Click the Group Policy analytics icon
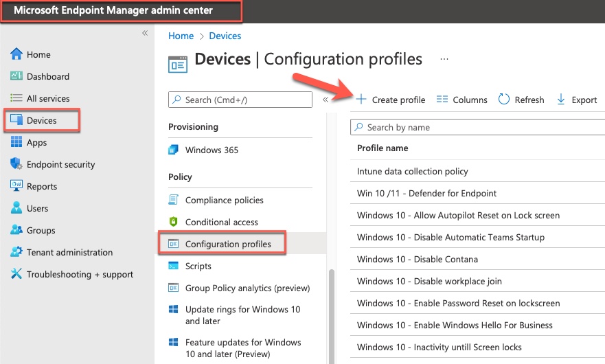 [173, 288]
